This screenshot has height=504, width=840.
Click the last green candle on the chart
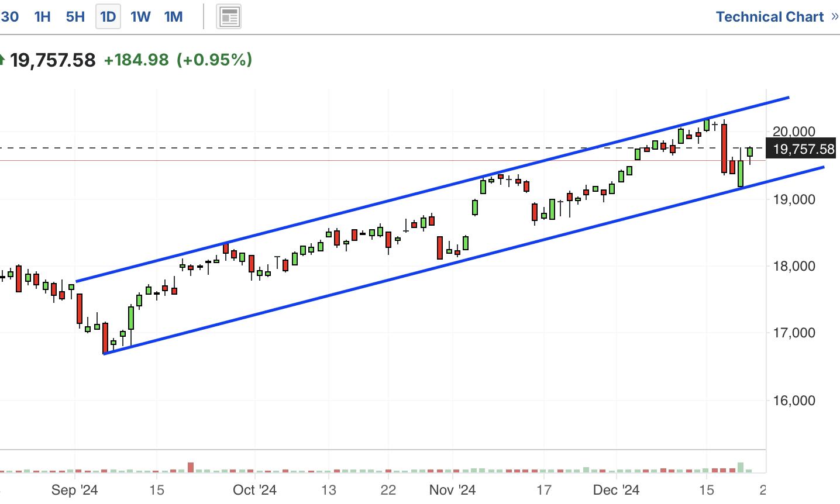point(750,152)
